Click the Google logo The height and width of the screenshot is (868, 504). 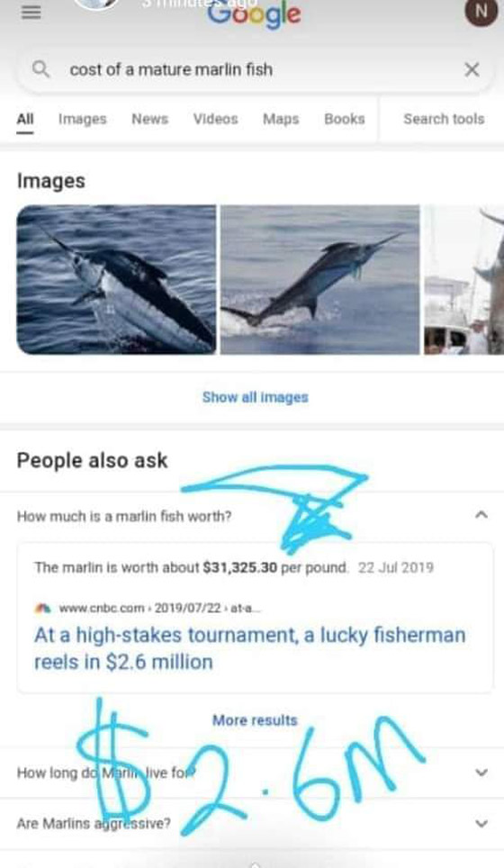[x=255, y=14]
